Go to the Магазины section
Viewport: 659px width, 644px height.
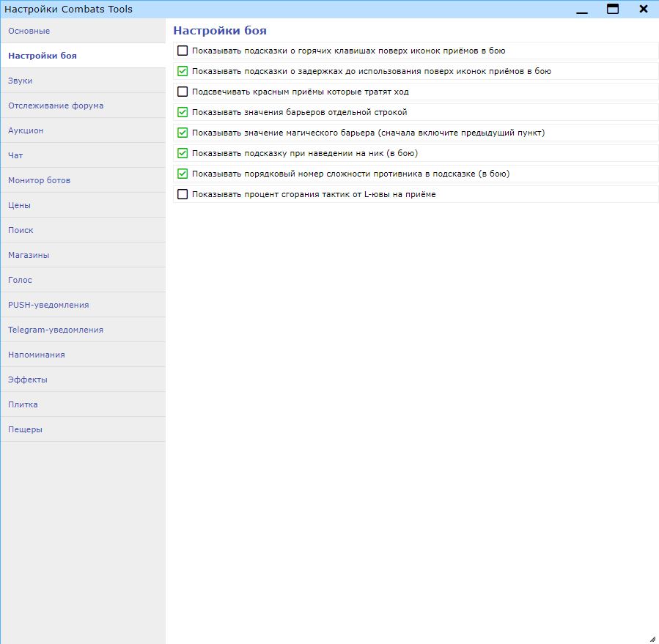tap(84, 255)
